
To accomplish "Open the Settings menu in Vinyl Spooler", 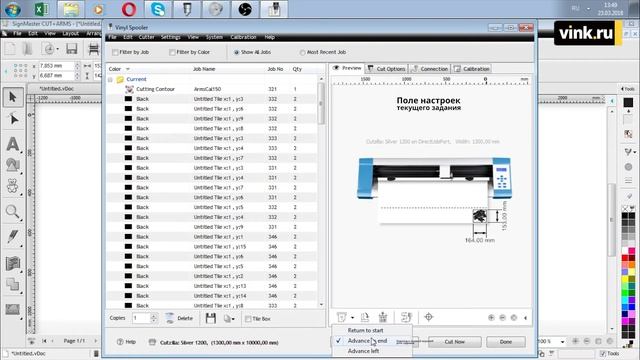I will 171,37.
